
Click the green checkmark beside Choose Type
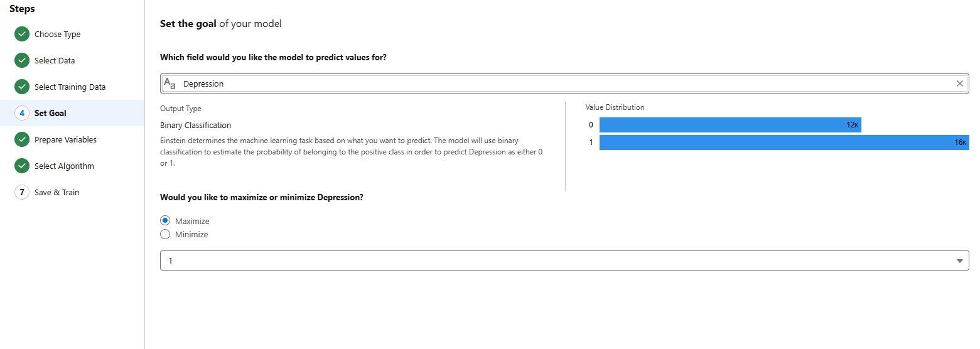pyautogui.click(x=22, y=34)
